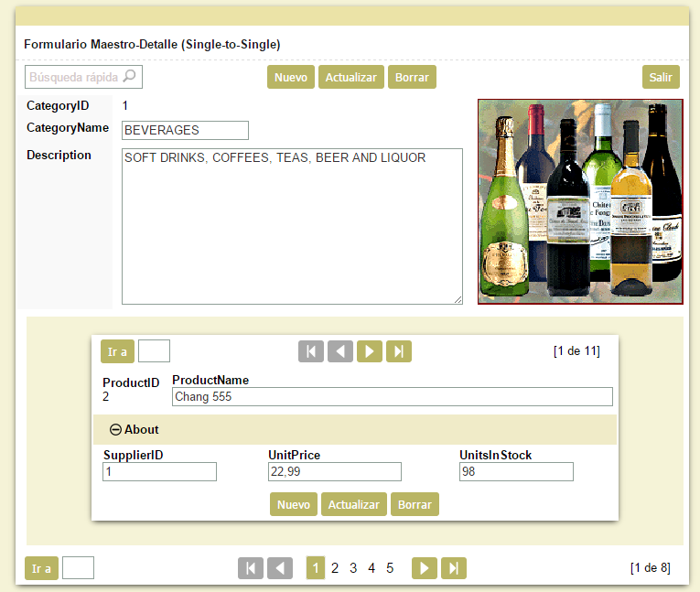The image size is (700, 592).
Task: Click the quick search magnifier icon
Action: (x=130, y=77)
